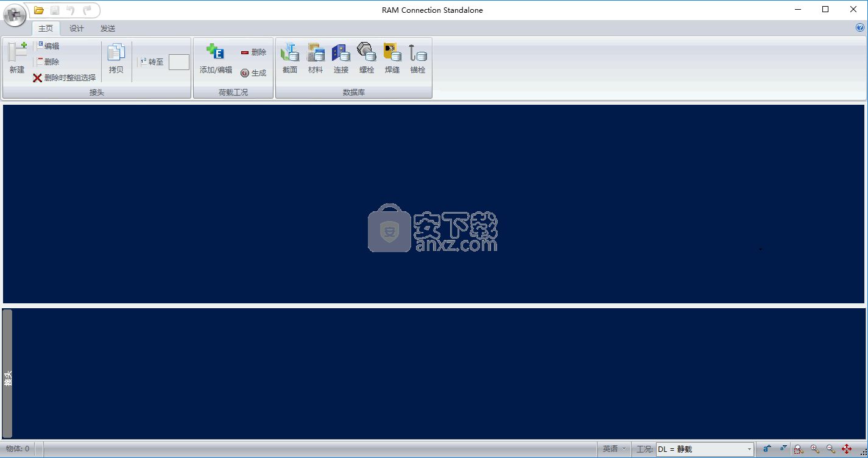Click 删除 in the 接头 group

click(48, 62)
